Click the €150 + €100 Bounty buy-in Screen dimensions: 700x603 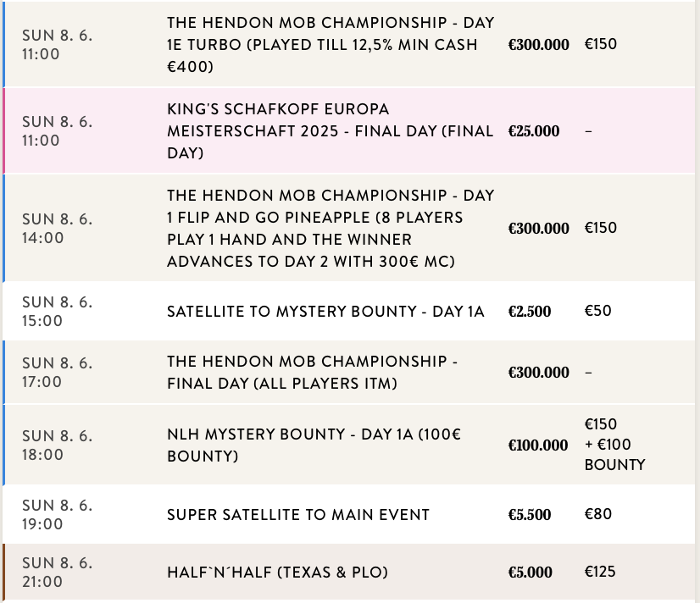click(614, 445)
